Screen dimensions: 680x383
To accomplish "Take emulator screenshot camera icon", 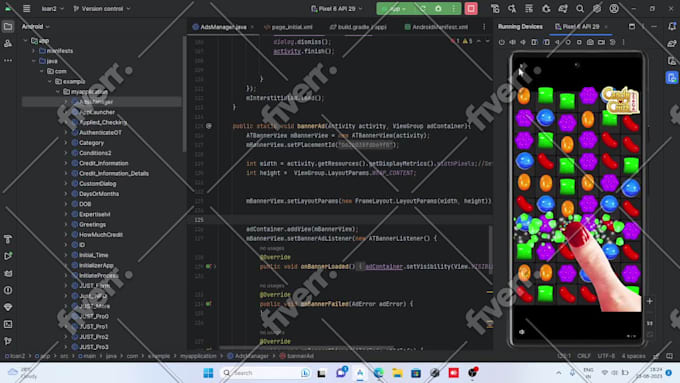I will pyautogui.click(x=590, y=42).
